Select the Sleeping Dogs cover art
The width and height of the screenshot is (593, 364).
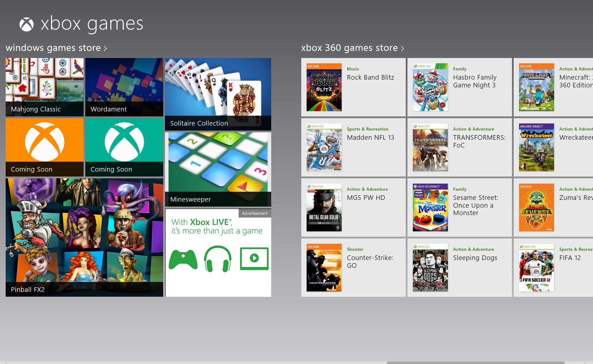tap(430, 267)
